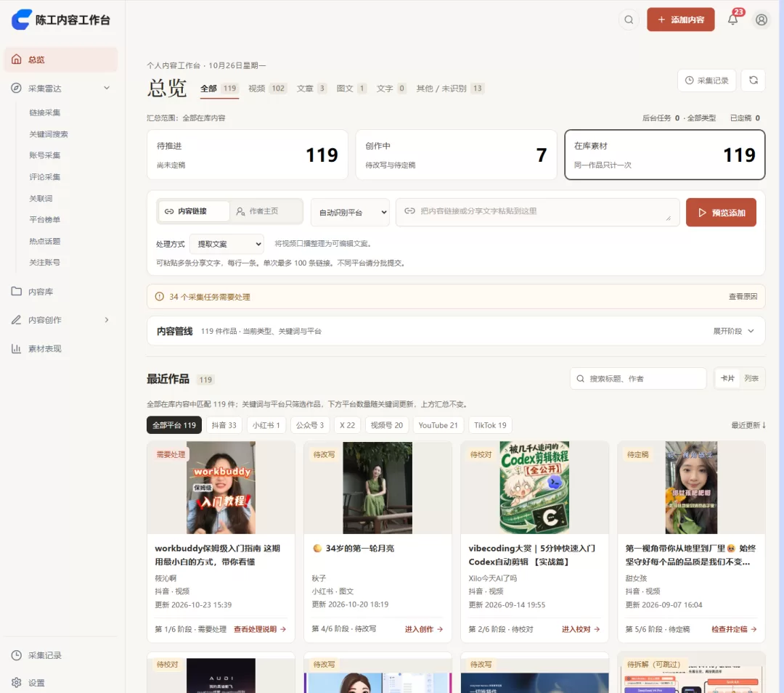784x693 pixels.
Task: Click the paste-link text field
Action: coord(537,213)
